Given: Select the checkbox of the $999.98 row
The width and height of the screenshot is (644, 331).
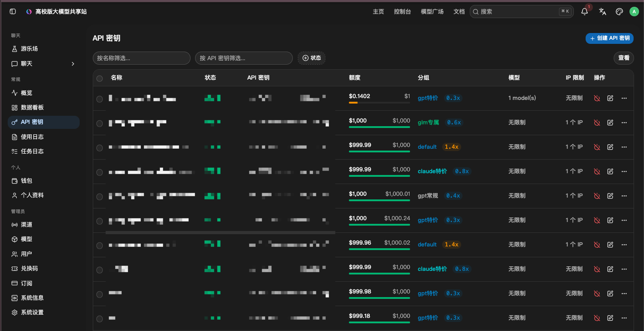Looking at the screenshot, I should [x=100, y=294].
